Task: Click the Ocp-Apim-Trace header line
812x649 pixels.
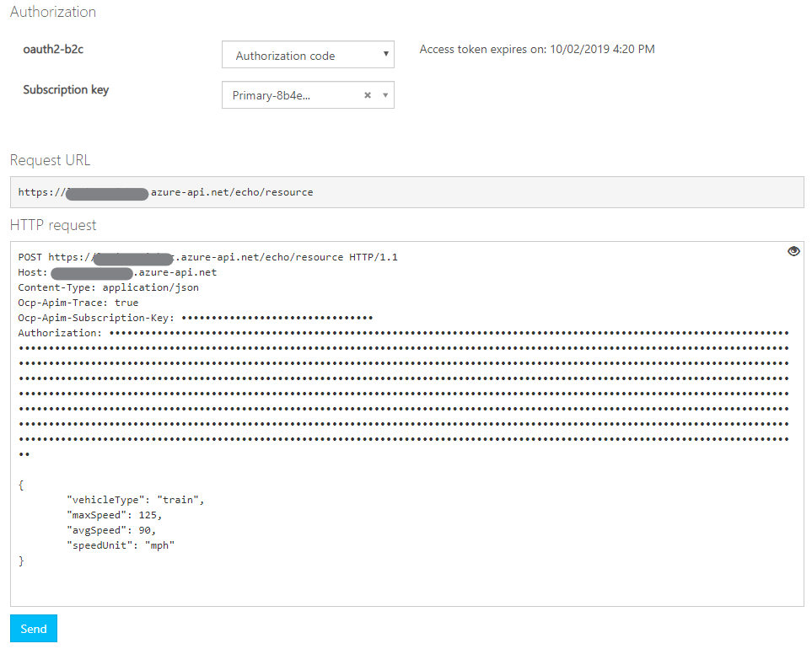Action: coord(78,303)
